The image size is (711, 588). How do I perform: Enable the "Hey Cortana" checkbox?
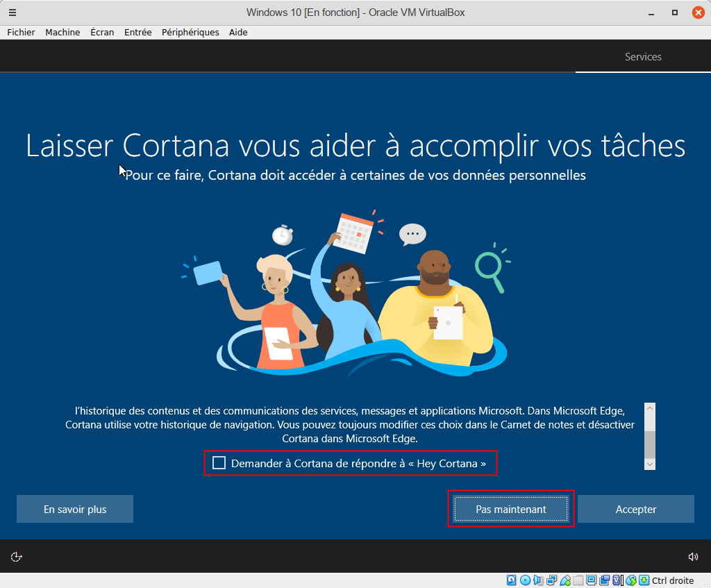point(219,463)
